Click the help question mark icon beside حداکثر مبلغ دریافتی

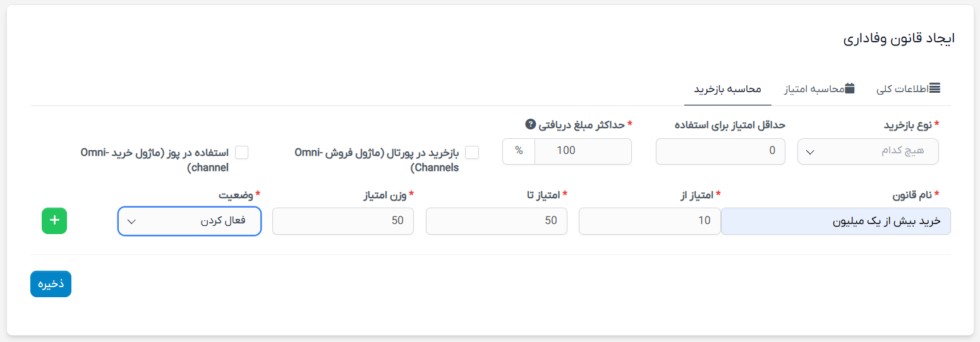(530, 125)
